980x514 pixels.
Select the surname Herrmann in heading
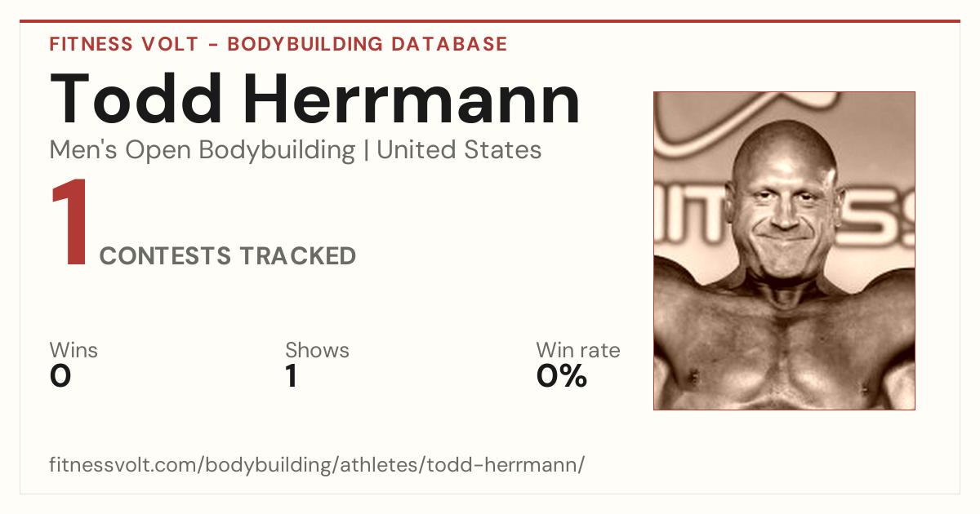[x=413, y=100]
